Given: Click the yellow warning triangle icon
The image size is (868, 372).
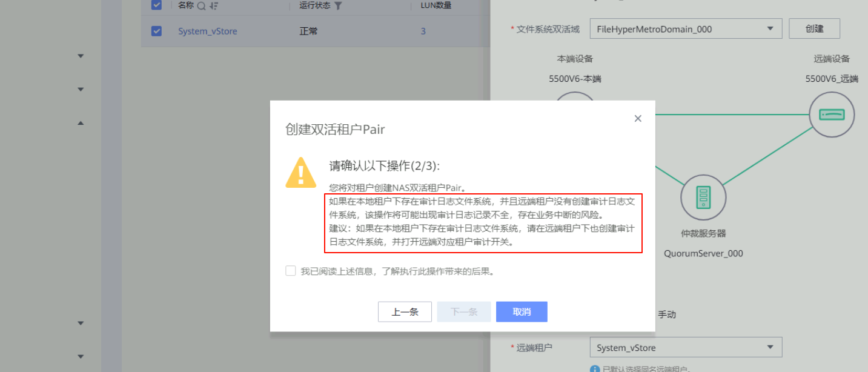Looking at the screenshot, I should point(301,173).
